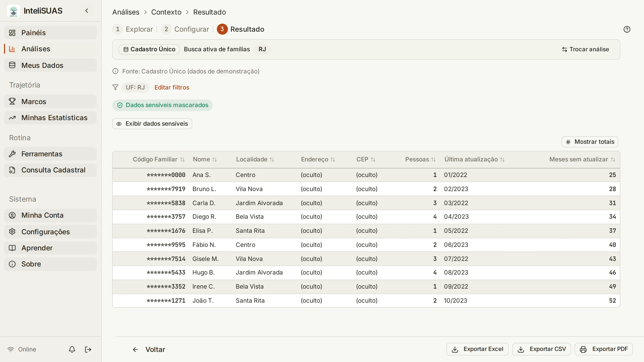644x362 pixels.
Task: Click Exportar Excel button
Action: pyautogui.click(x=477, y=349)
